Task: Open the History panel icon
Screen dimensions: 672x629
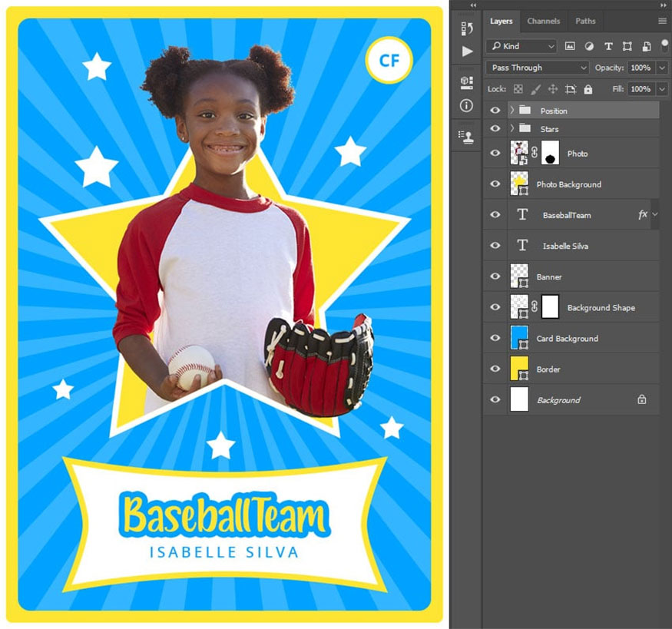Action: [466, 28]
